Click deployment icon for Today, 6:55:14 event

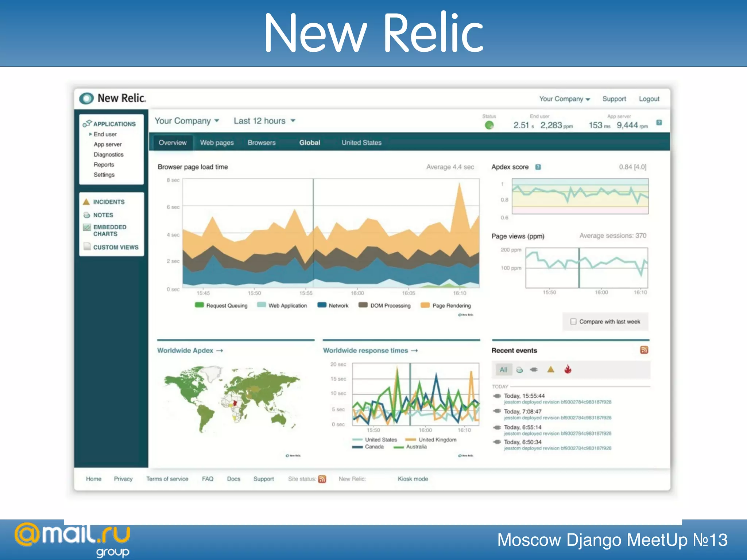(x=497, y=427)
